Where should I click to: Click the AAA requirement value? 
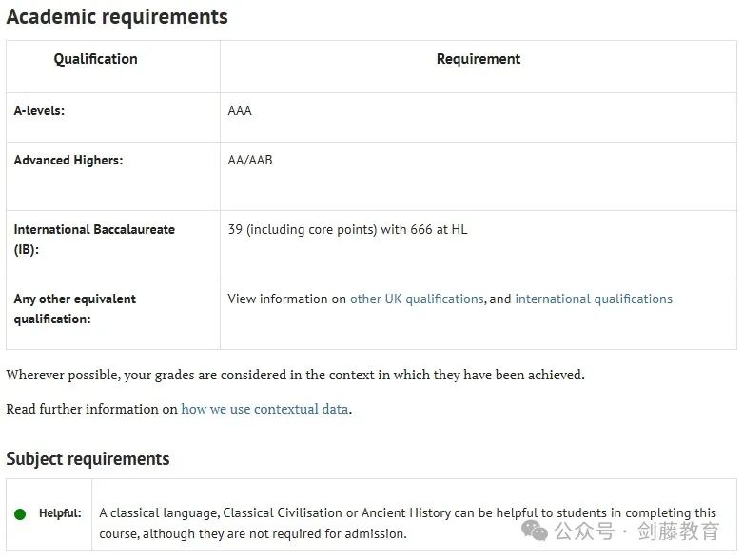(240, 110)
